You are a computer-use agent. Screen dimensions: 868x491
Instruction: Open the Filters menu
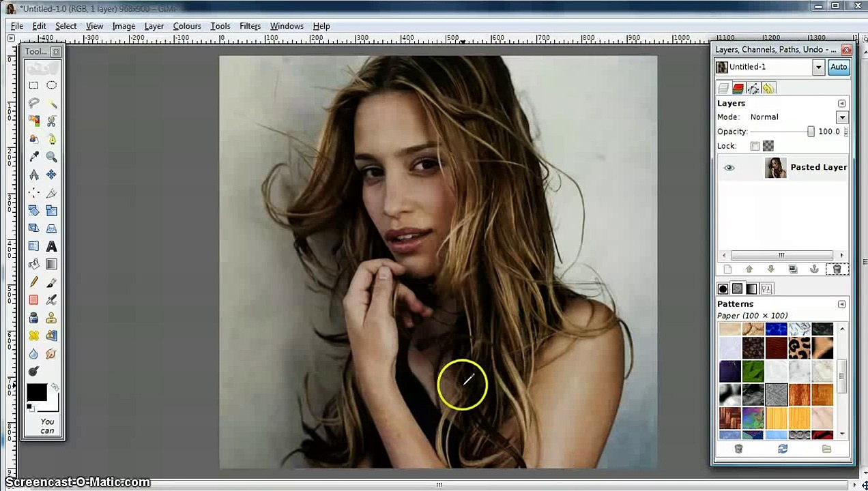point(250,26)
